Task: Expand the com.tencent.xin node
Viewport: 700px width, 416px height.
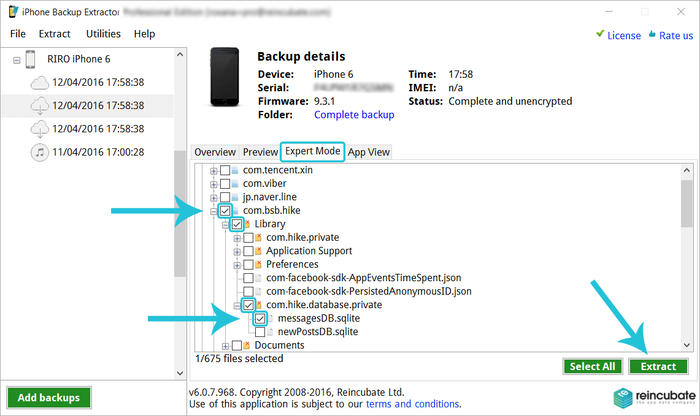Action: [214, 171]
